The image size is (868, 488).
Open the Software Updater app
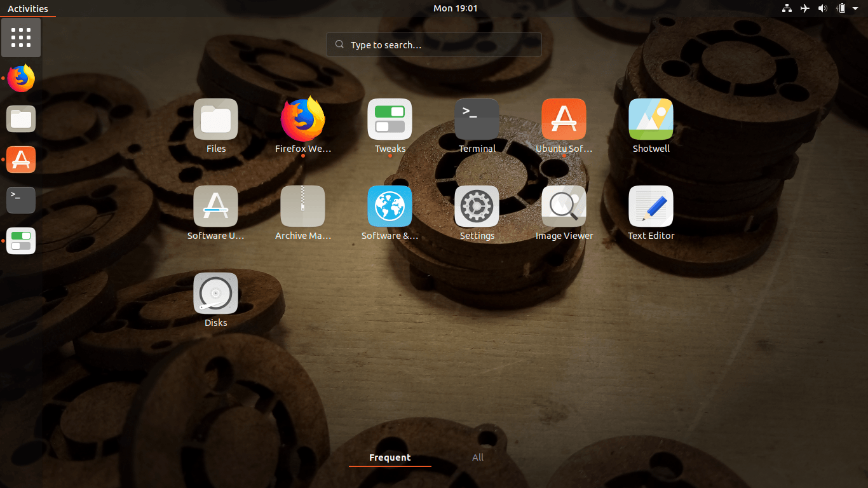(215, 207)
